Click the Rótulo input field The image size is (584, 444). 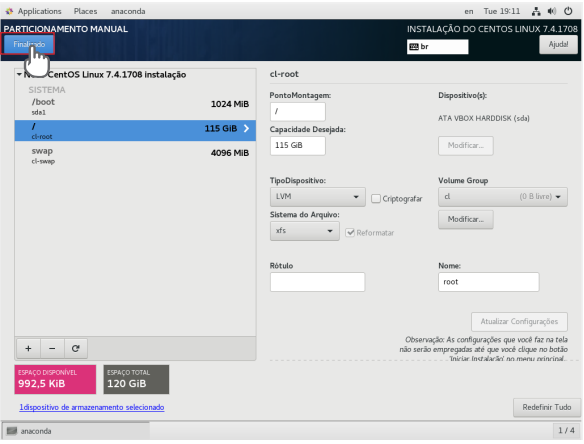point(317,282)
